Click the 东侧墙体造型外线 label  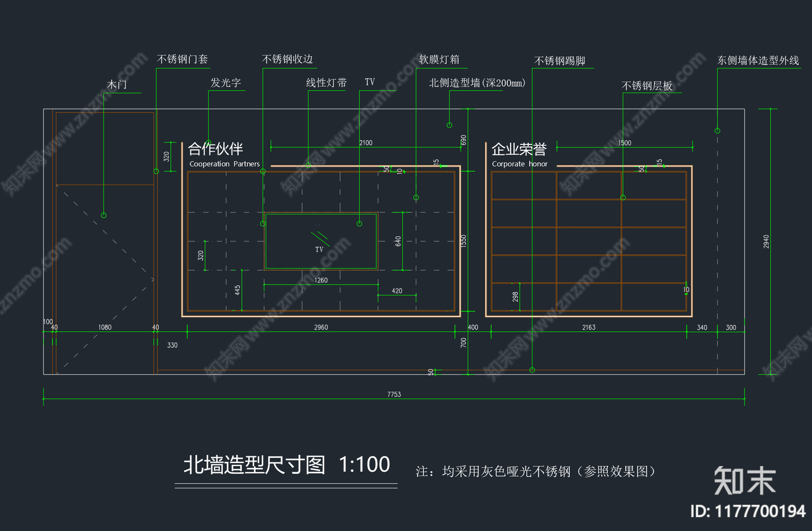[758, 60]
